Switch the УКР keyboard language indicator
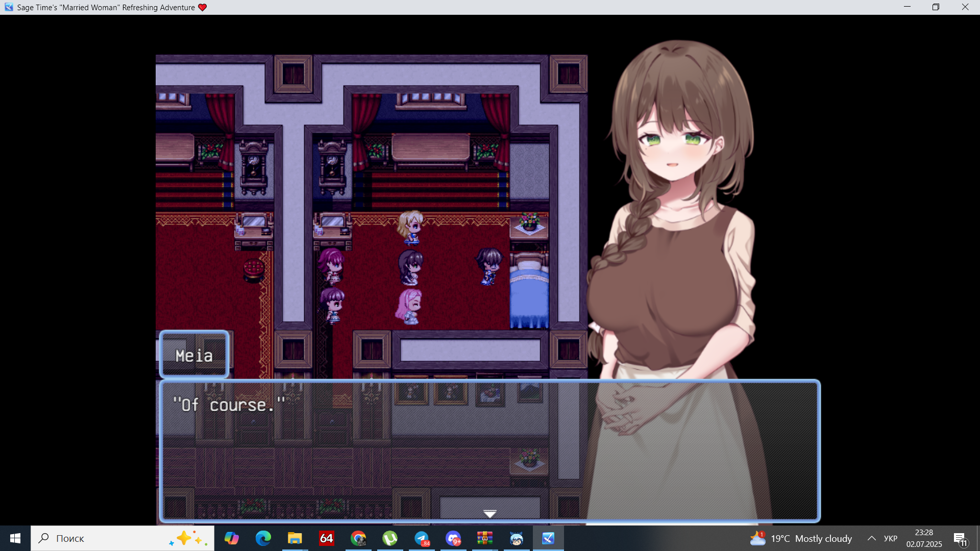 point(890,538)
